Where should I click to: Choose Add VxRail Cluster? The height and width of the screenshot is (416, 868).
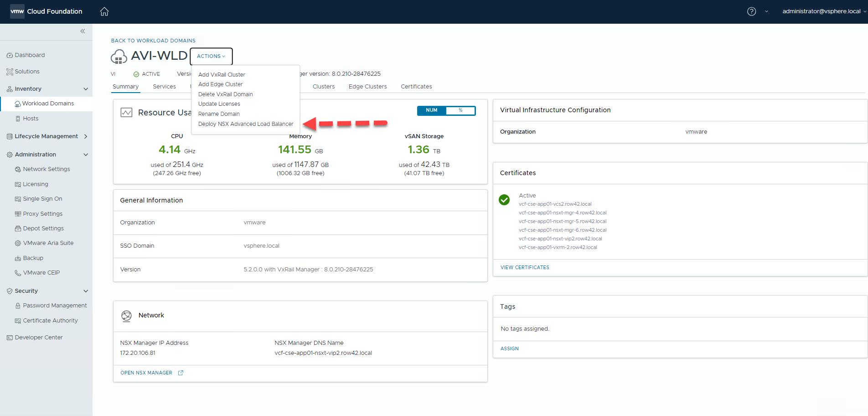222,74
